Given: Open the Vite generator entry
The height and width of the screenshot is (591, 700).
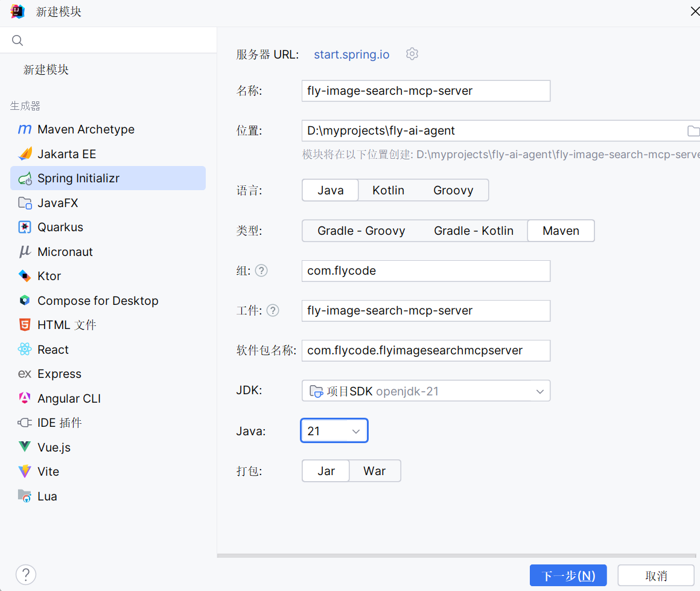Looking at the screenshot, I should 107,471.
